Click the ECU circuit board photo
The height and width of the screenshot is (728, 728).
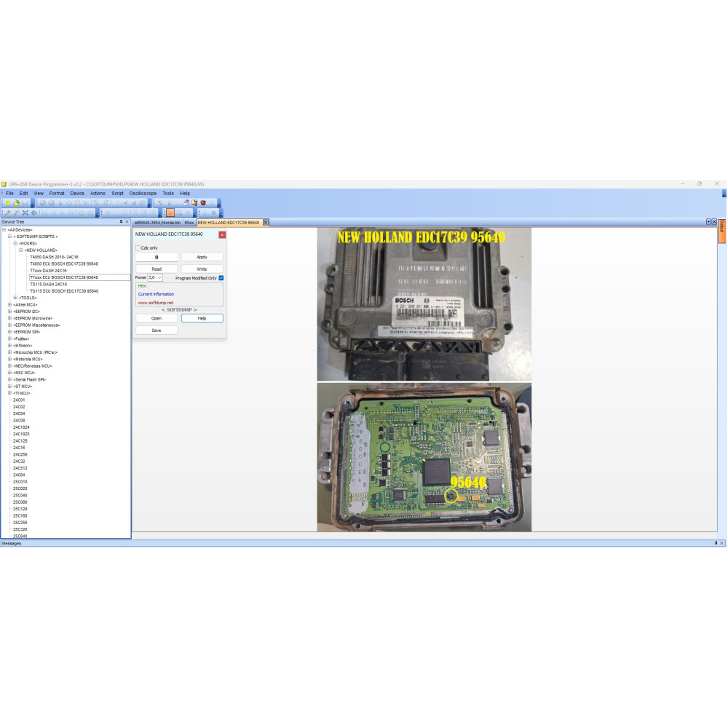tap(424, 457)
